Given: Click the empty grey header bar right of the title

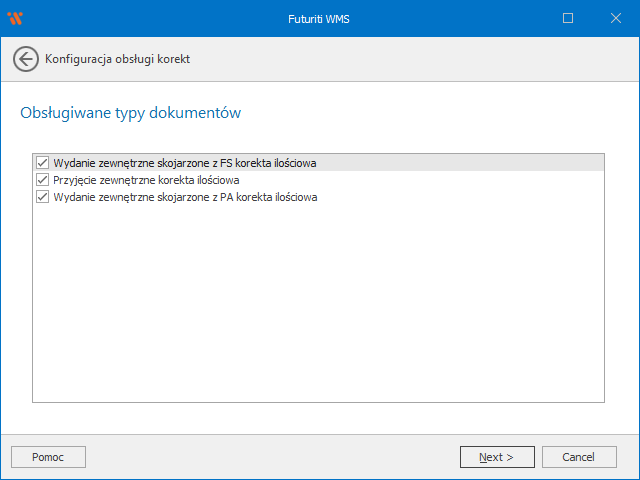Looking at the screenshot, I should pyautogui.click(x=420, y=59).
